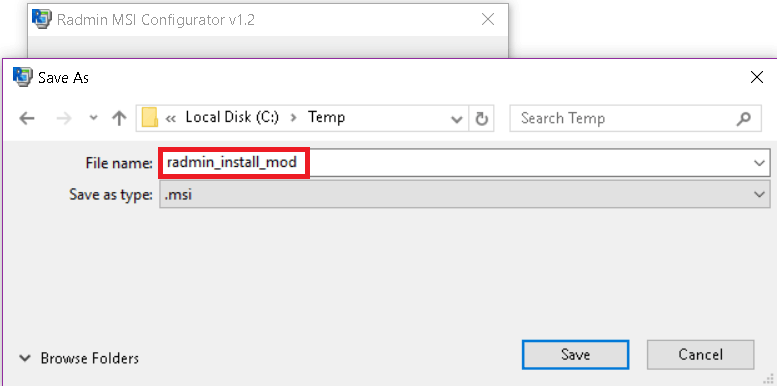Image resolution: width=778 pixels, height=387 pixels.
Task: Click the Cancel button
Action: point(701,354)
